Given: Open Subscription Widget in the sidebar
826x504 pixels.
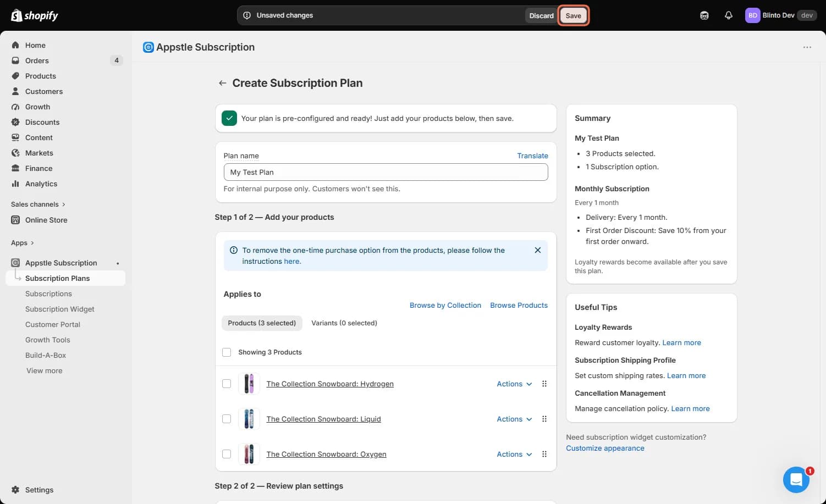Looking at the screenshot, I should (x=60, y=309).
